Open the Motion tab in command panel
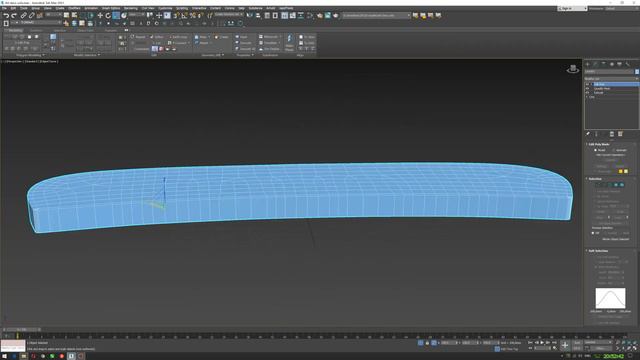The width and height of the screenshot is (640, 360). click(611, 64)
